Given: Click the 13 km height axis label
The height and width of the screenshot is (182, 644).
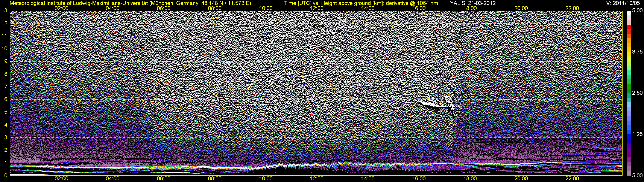Looking at the screenshot, I should coord(5,11).
